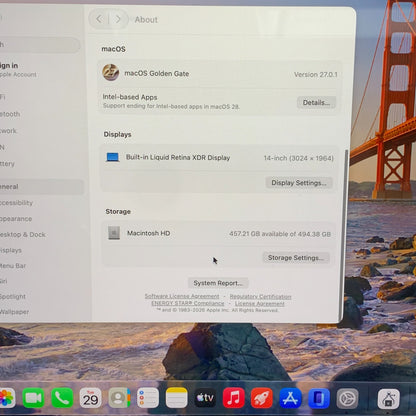Click the Storage Settings… button
Image resolution: width=416 pixels, height=416 pixels.
pos(296,258)
